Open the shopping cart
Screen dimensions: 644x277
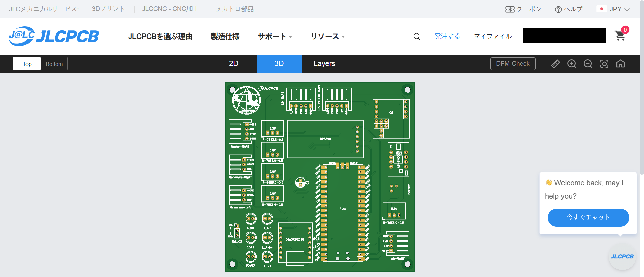(620, 36)
